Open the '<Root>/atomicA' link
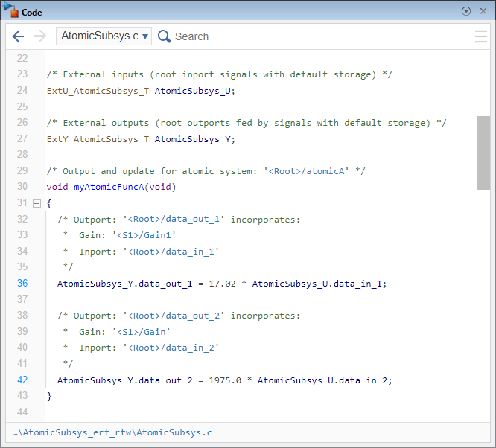 (x=306, y=171)
